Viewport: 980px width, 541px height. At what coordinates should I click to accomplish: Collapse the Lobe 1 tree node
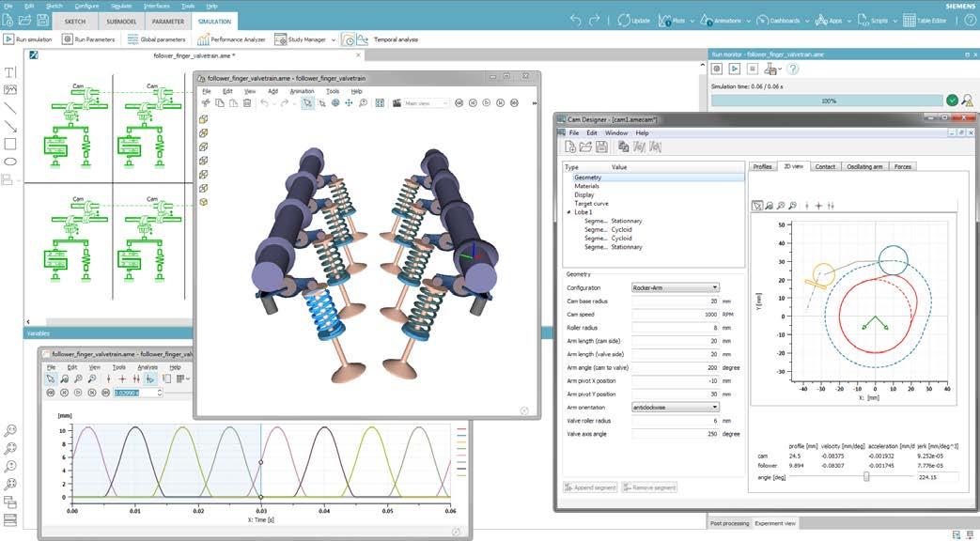pyautogui.click(x=568, y=212)
